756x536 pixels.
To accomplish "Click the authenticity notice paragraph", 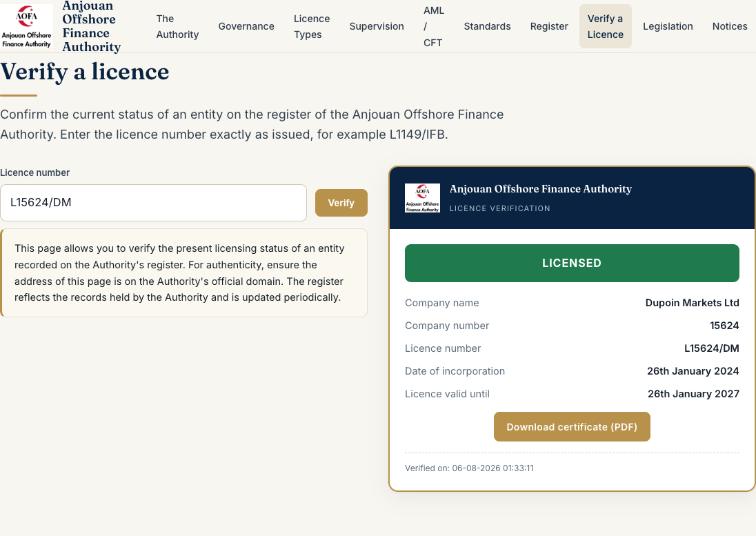I will (179, 272).
